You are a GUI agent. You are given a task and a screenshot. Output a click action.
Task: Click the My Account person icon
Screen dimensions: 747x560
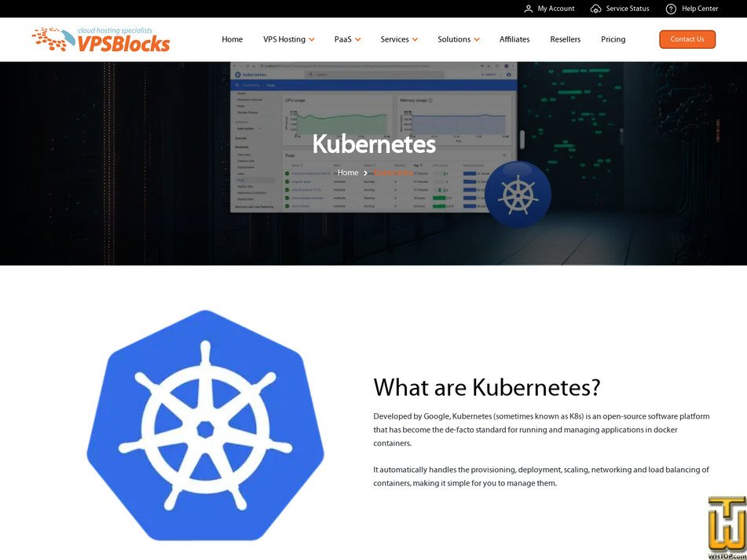point(529,9)
